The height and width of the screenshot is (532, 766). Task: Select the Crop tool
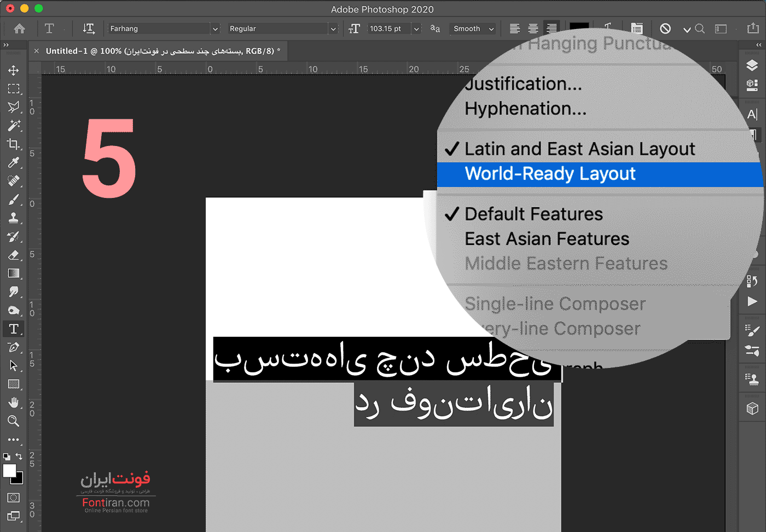point(14,144)
